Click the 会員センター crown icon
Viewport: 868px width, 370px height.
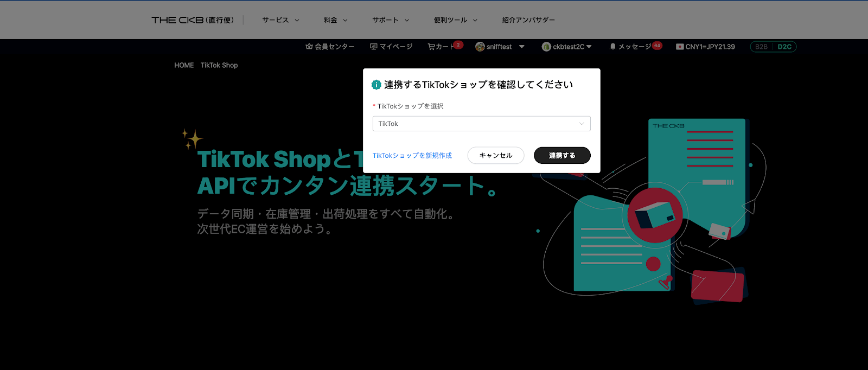pos(309,47)
